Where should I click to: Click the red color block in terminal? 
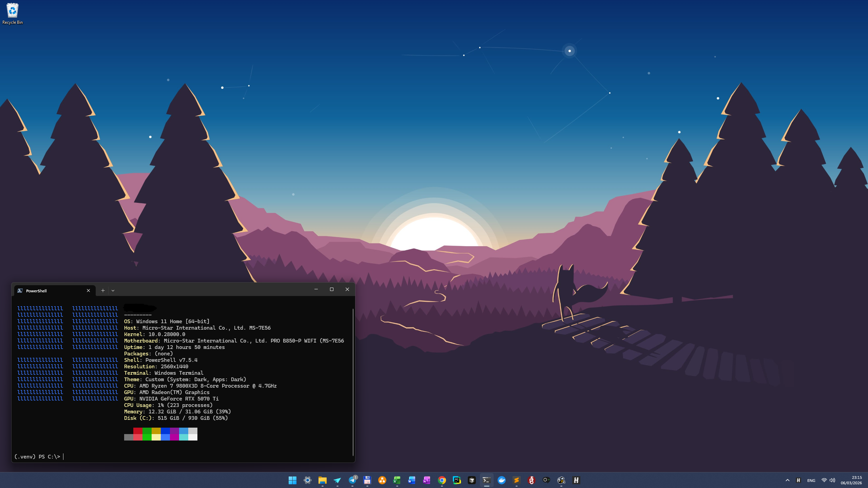(138, 431)
